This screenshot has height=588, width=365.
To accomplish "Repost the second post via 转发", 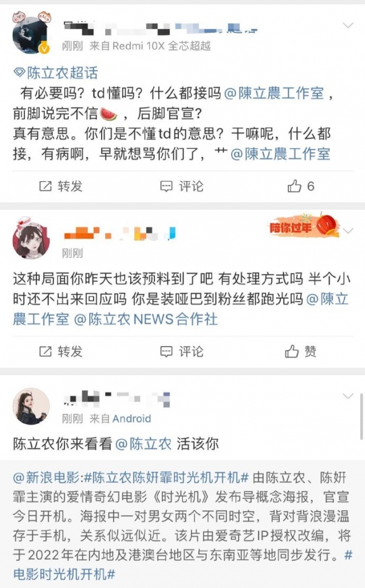I will coord(61,351).
